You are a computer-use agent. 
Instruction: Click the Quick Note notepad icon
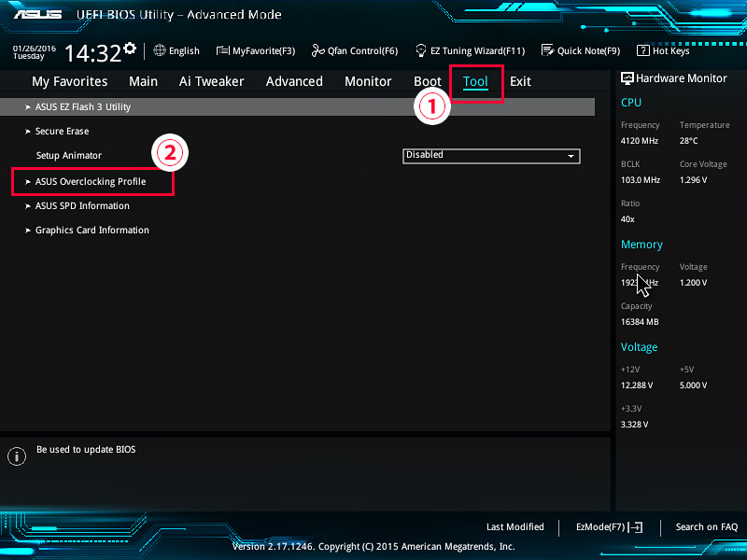pos(548,50)
